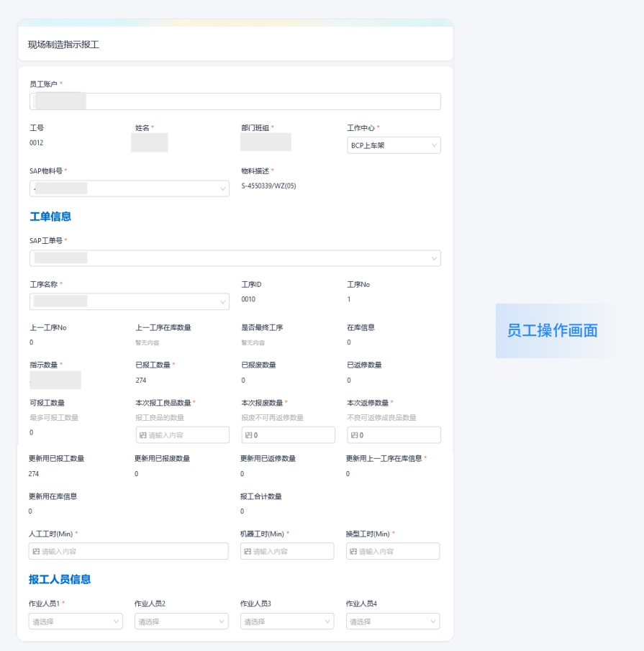Click the icon inside 本次返修数量 field

tap(354, 435)
